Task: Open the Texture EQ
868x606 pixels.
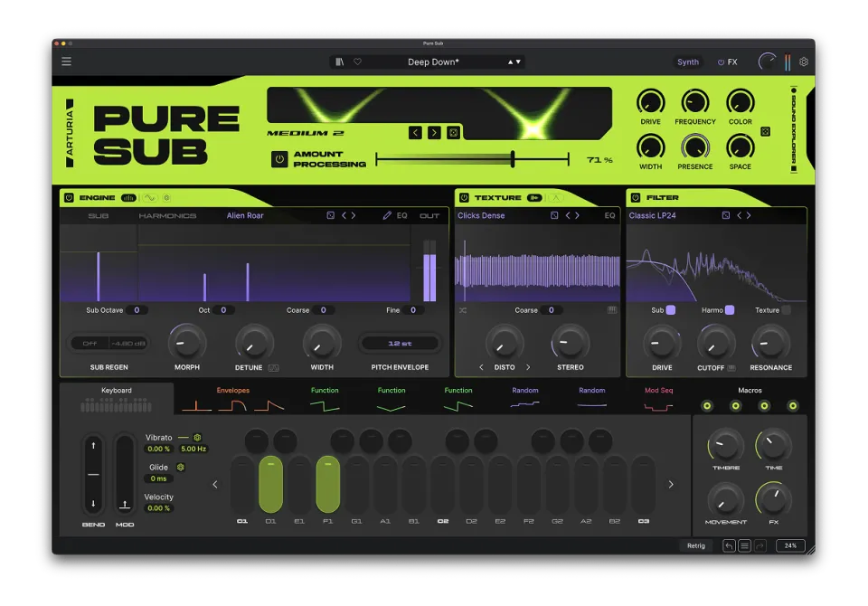Action: click(609, 215)
